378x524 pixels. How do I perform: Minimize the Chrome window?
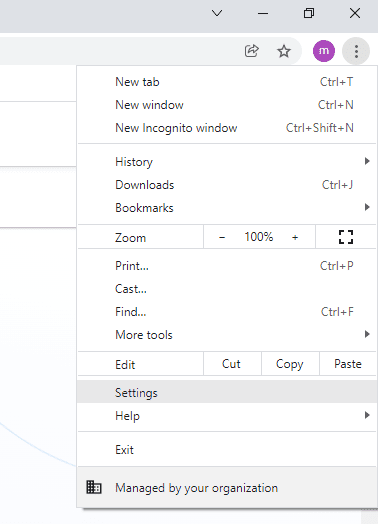263,13
